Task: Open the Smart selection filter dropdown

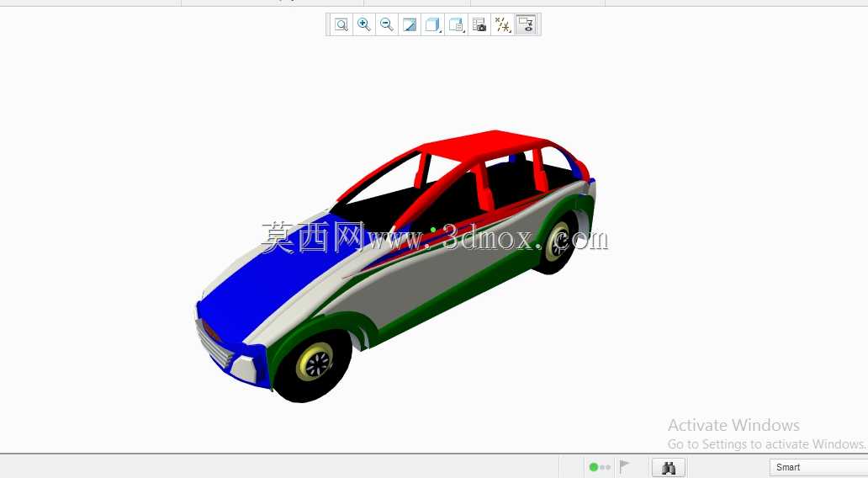Action: pos(818,467)
